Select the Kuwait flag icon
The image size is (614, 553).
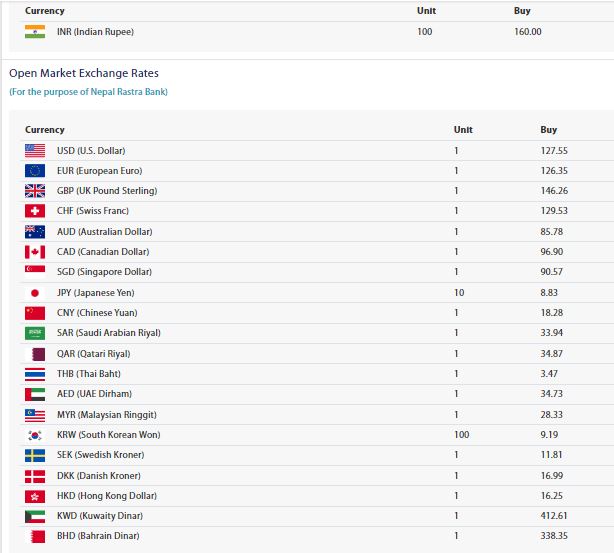click(x=35, y=516)
